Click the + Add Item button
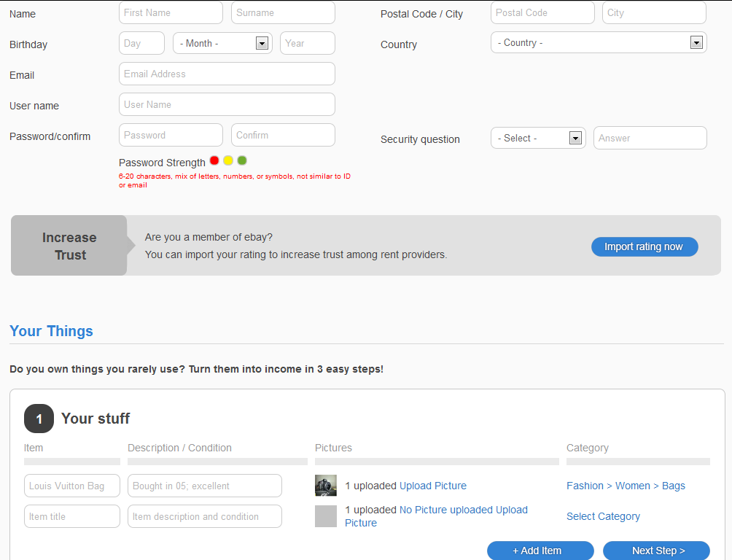 [x=540, y=551]
